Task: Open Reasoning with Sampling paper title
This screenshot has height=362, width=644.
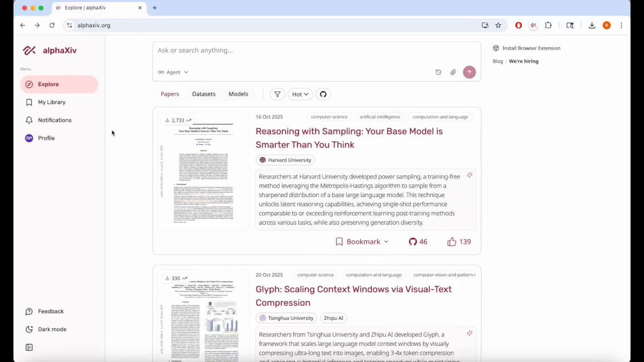Action: [x=349, y=138]
